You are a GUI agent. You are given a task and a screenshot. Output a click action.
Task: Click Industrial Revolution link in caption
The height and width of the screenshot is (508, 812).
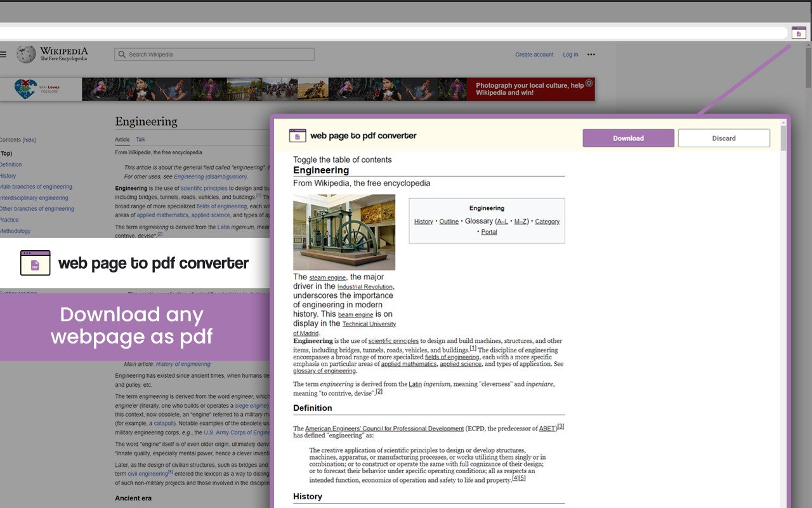click(365, 287)
